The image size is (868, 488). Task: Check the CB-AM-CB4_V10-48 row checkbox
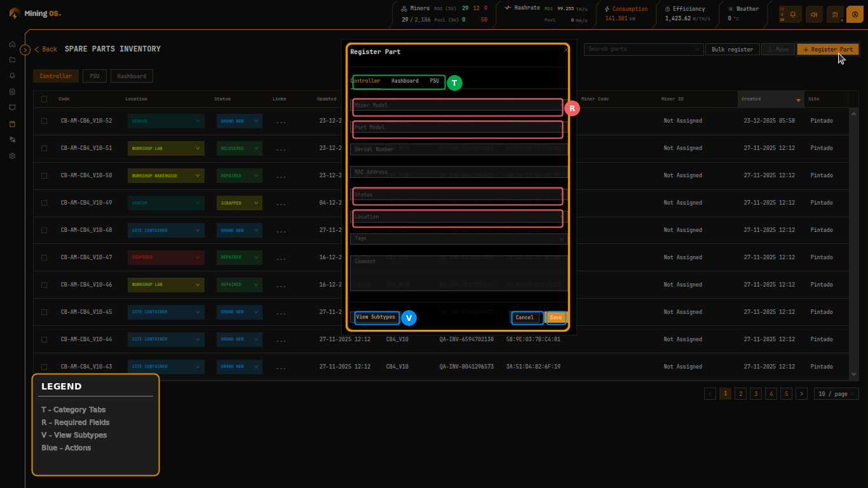click(x=44, y=230)
